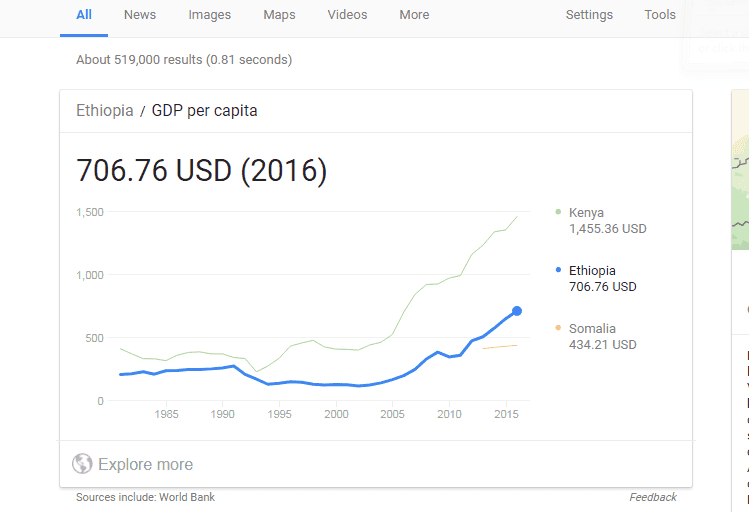Expand the More search options menu

(x=414, y=15)
